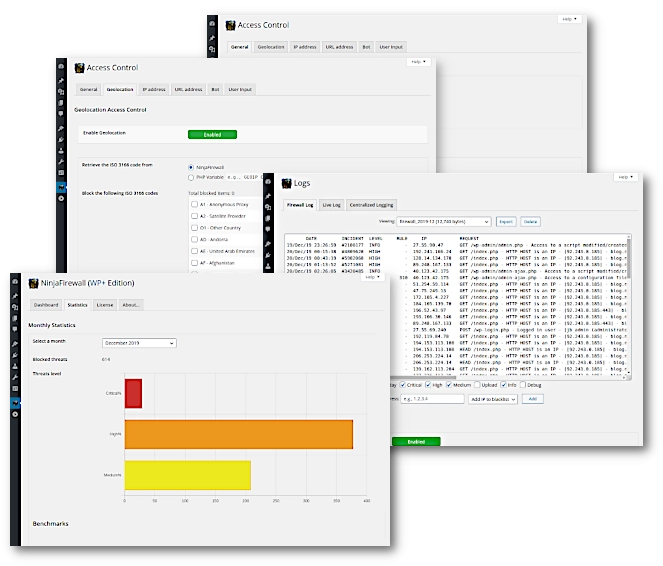Open Posts pin icon in rear Access Control window
This screenshot has width=663, height=566.
pos(212,38)
